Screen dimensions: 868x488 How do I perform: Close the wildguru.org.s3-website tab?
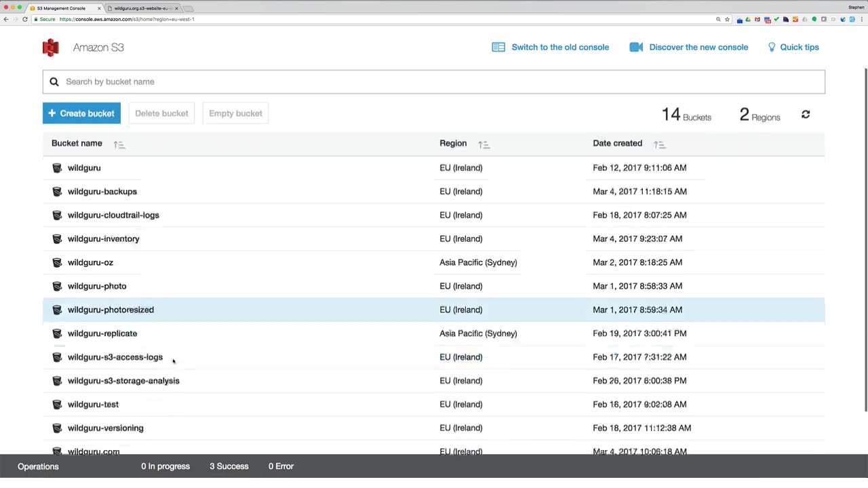pyautogui.click(x=176, y=8)
